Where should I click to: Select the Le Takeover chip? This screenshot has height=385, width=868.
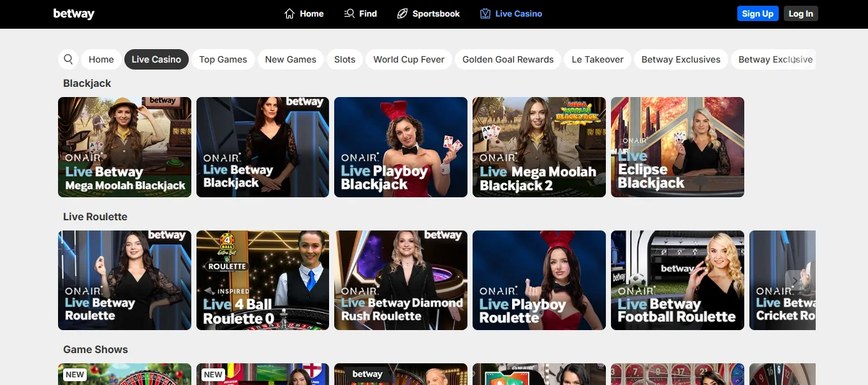pyautogui.click(x=598, y=59)
